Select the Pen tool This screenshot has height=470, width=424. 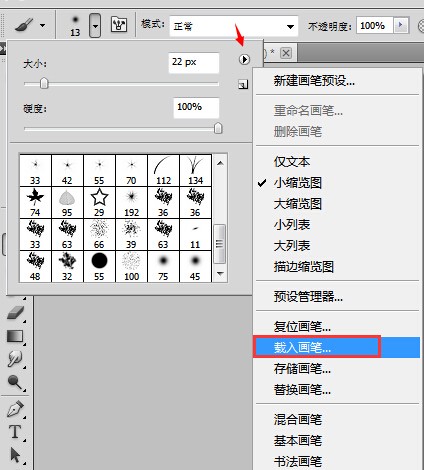(15, 409)
